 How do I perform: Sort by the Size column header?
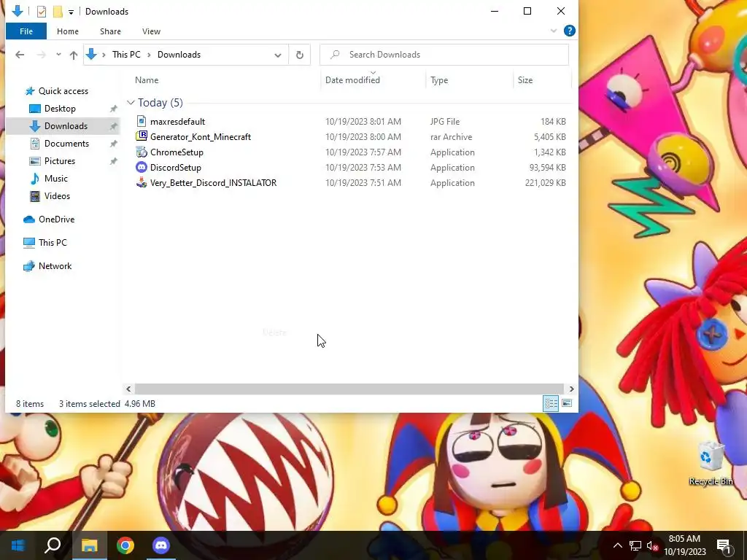[525, 80]
